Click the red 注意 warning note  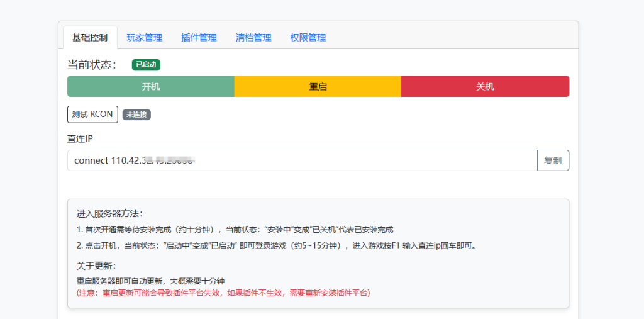[223, 293]
